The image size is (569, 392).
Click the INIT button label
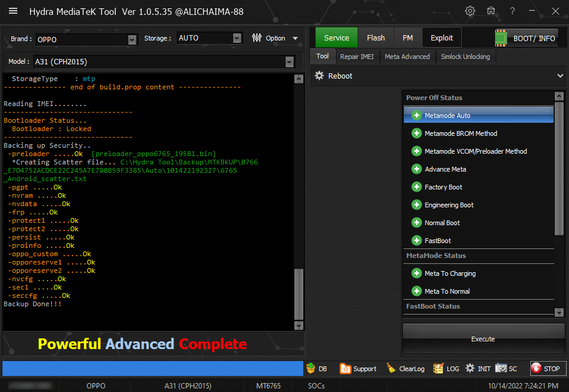coord(484,369)
